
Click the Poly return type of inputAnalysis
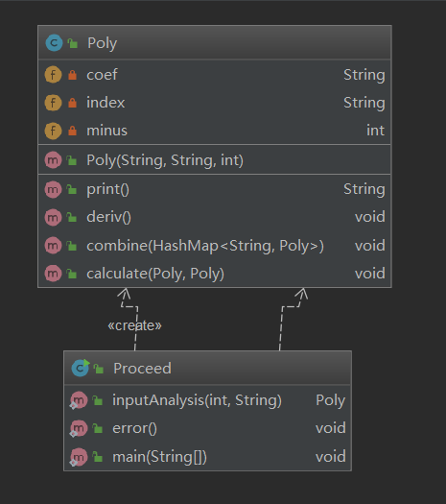(330, 400)
